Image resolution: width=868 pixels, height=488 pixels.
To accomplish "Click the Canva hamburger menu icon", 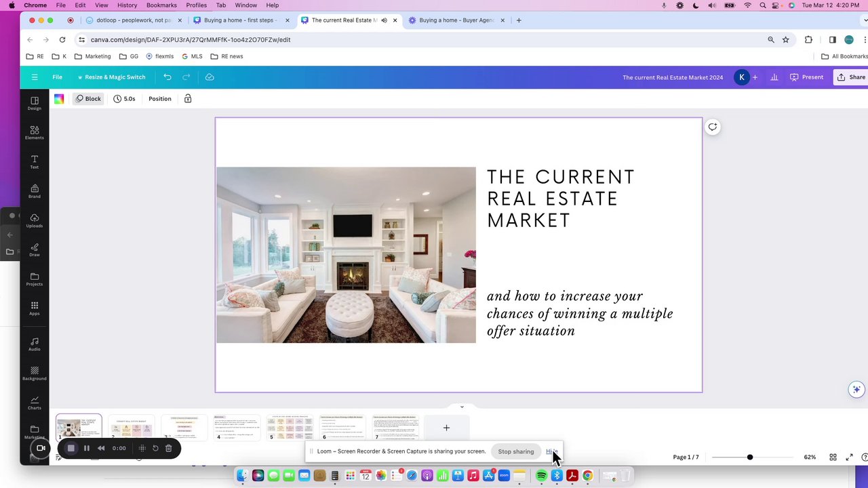I will coord(35,77).
